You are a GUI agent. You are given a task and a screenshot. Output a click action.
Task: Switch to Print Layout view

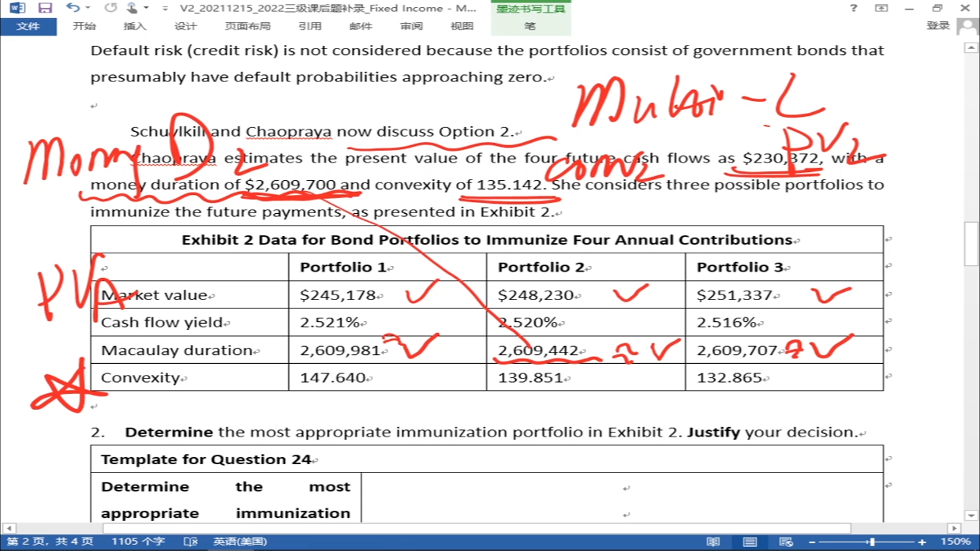click(x=750, y=542)
